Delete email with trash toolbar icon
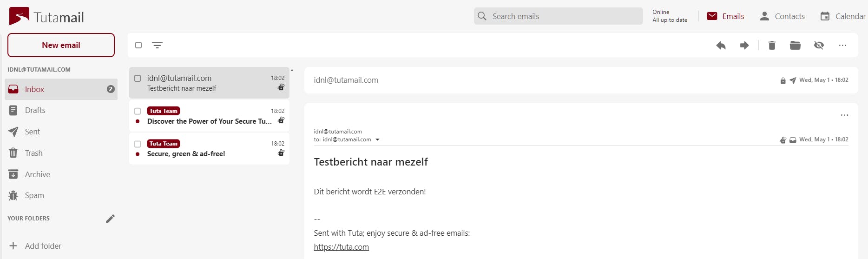The height and width of the screenshot is (259, 868). pos(772,45)
